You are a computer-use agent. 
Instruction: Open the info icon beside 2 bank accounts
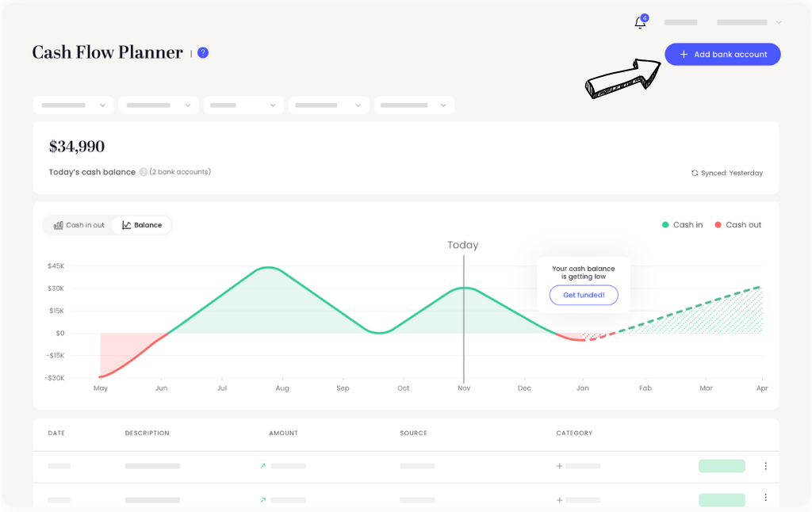click(143, 172)
